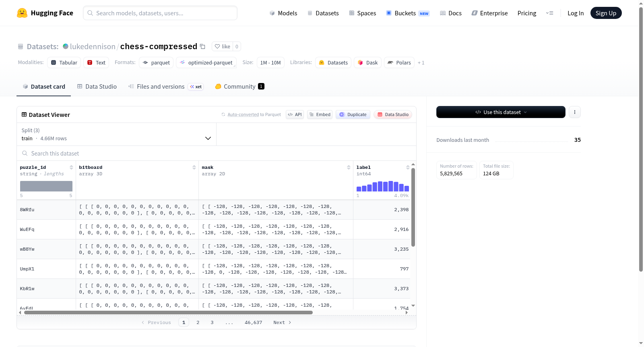The width and height of the screenshot is (644, 347).
Task: Click the table horizontal scrollbar
Action: pyautogui.click(x=168, y=312)
